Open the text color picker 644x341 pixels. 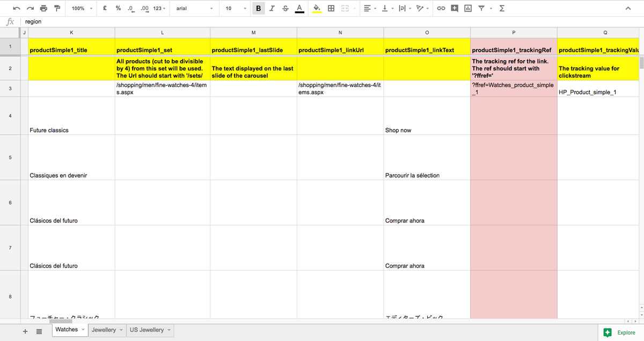click(299, 9)
